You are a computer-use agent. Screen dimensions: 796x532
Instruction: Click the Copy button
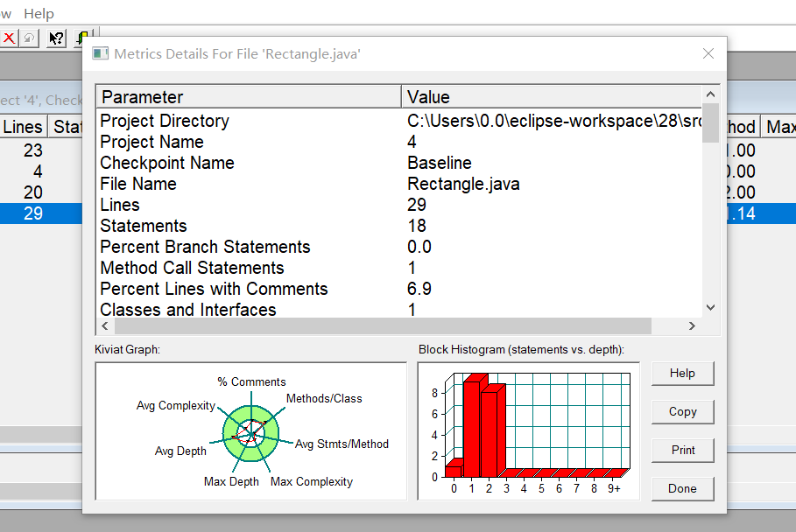point(682,412)
